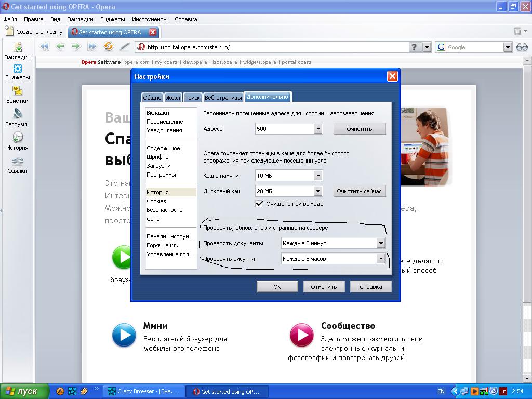532x399 pixels.
Task: Click the Создать вкладку new tab button
Action: point(34,32)
